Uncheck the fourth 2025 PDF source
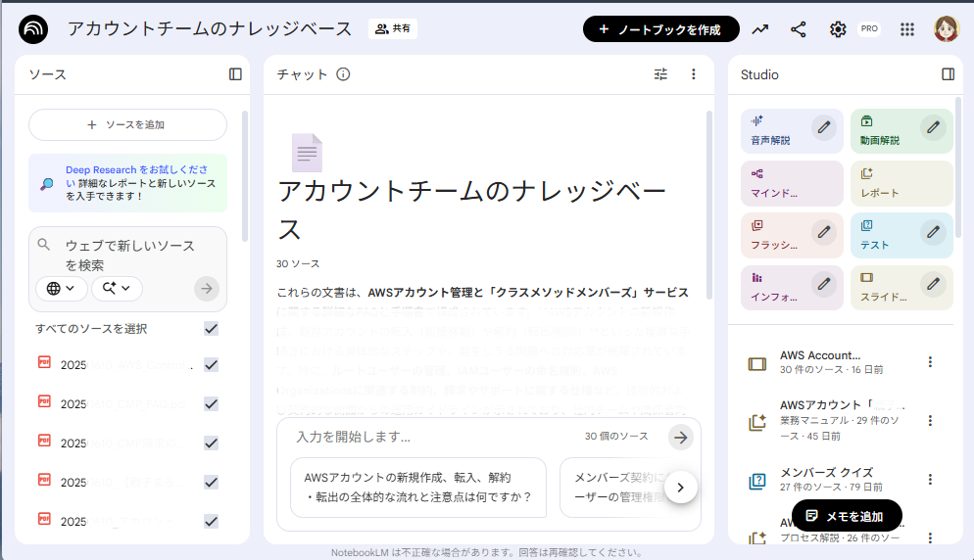The image size is (974, 560). [212, 483]
